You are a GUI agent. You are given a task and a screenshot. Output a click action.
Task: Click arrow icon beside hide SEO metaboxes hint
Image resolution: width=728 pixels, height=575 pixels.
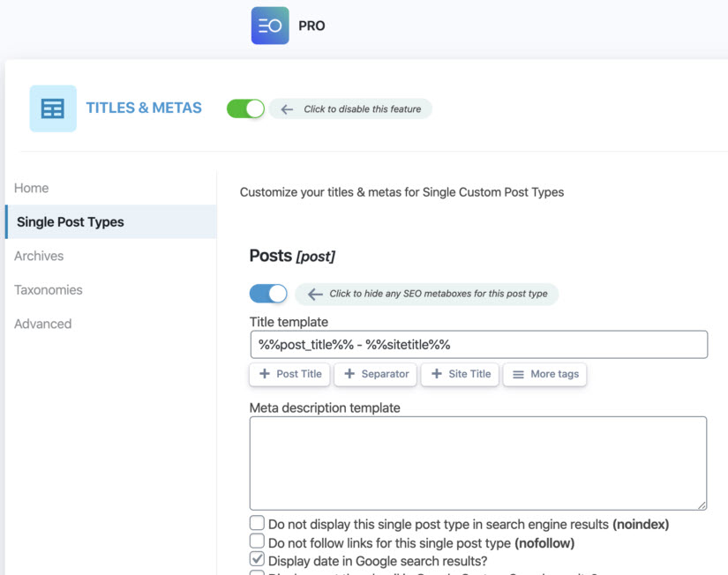click(314, 294)
